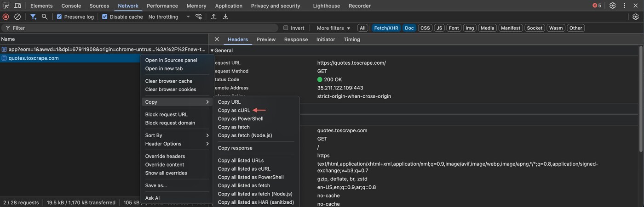Image resolution: width=644 pixels, height=207 pixels.
Task: Switch to request Response tab
Action: [296, 39]
